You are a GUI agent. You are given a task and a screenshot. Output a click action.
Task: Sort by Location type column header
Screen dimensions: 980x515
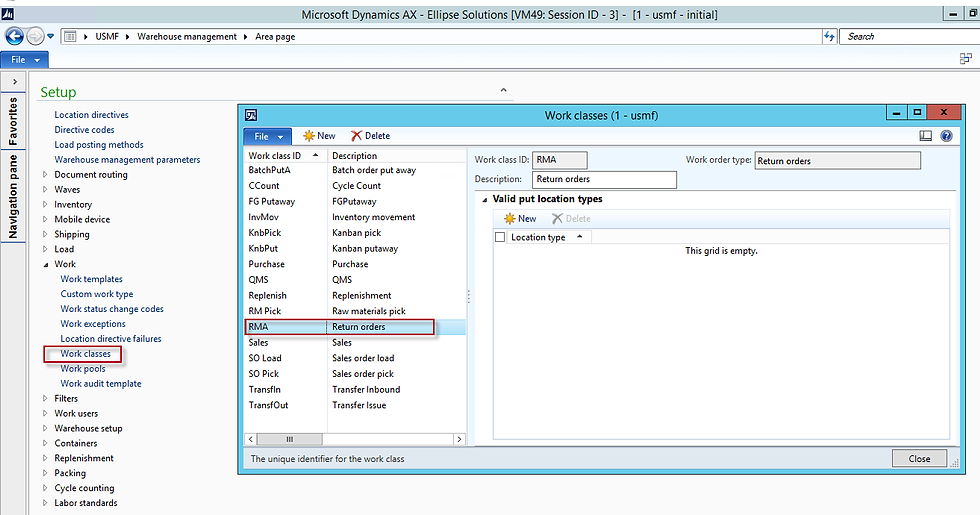click(549, 238)
